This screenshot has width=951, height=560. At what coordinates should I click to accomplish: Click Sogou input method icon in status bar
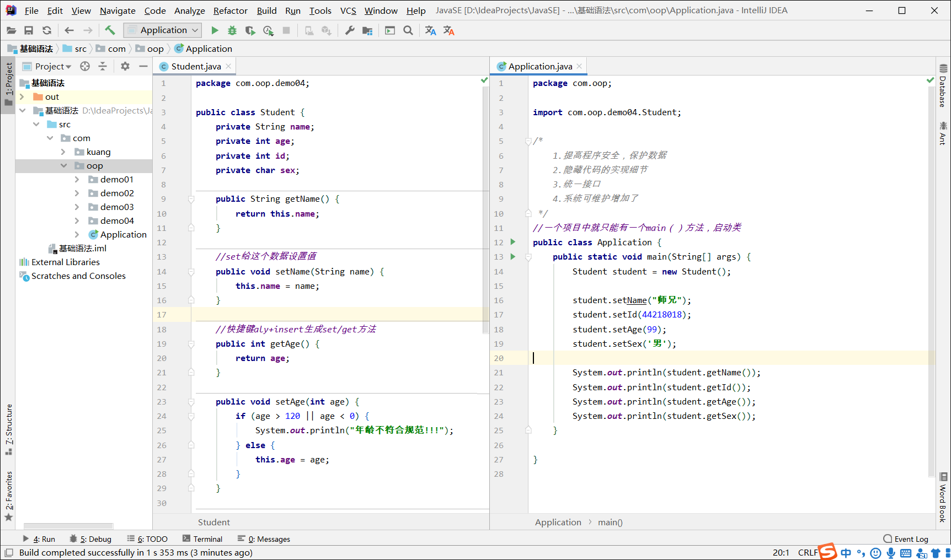(x=827, y=552)
